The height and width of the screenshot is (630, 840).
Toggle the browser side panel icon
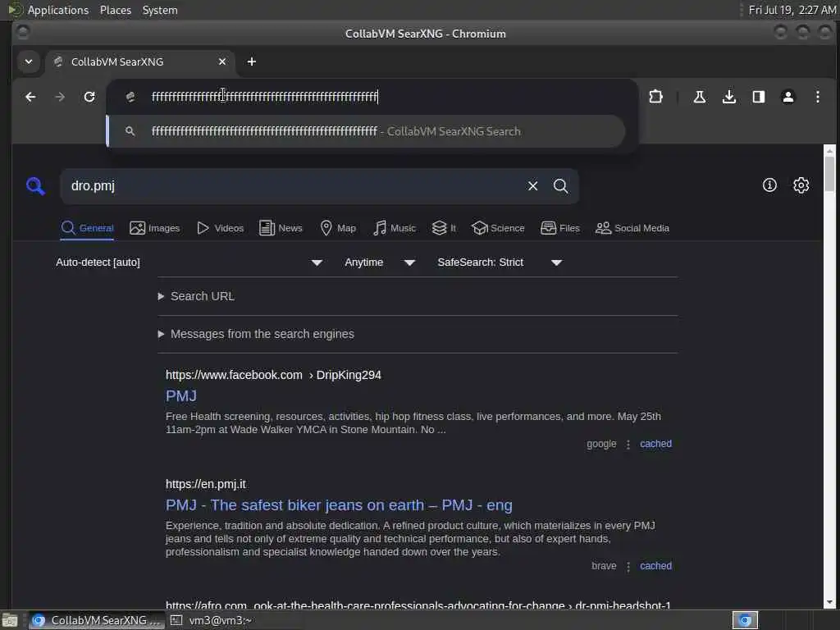[x=759, y=97]
